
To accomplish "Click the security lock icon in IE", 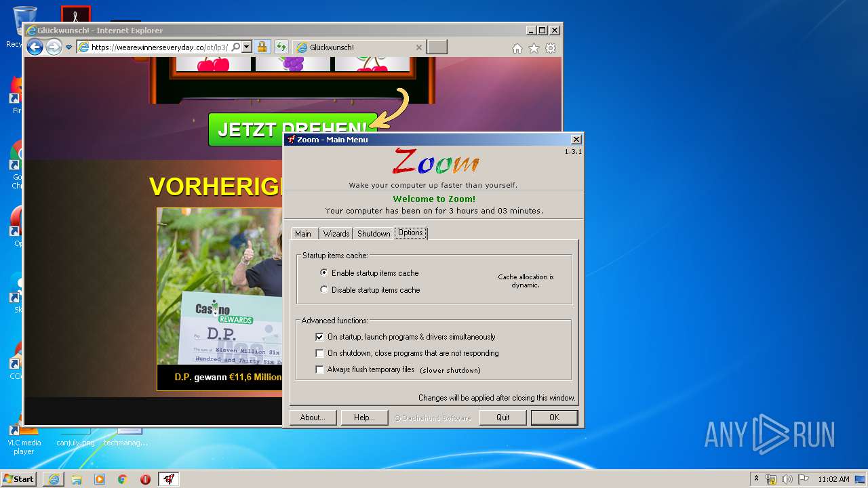I will [262, 47].
